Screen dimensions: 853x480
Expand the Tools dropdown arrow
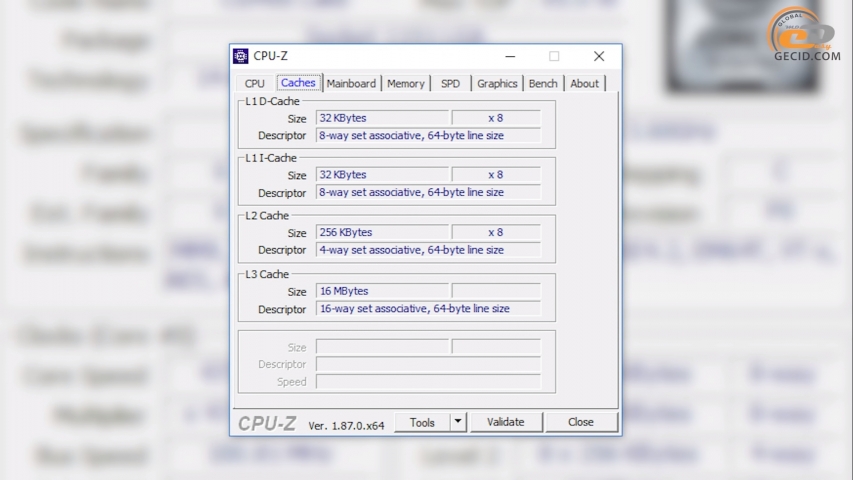[x=458, y=422]
